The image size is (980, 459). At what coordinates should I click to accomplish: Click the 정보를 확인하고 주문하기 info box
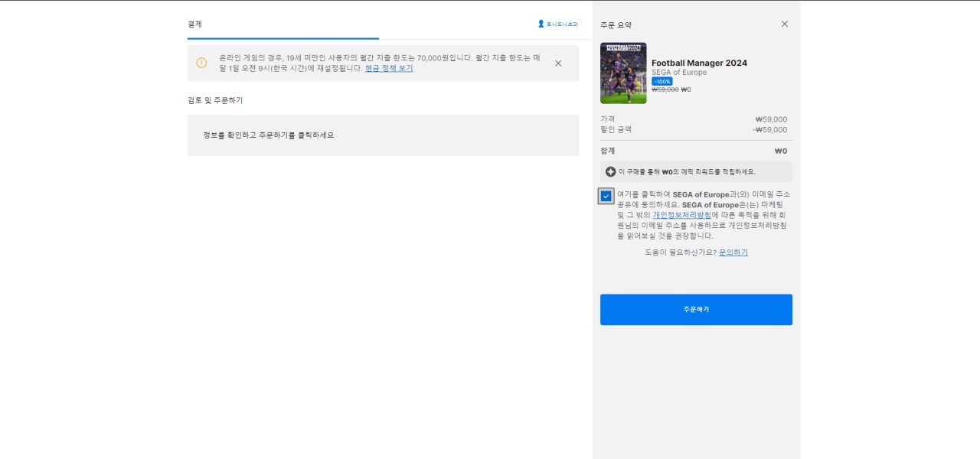[383, 135]
